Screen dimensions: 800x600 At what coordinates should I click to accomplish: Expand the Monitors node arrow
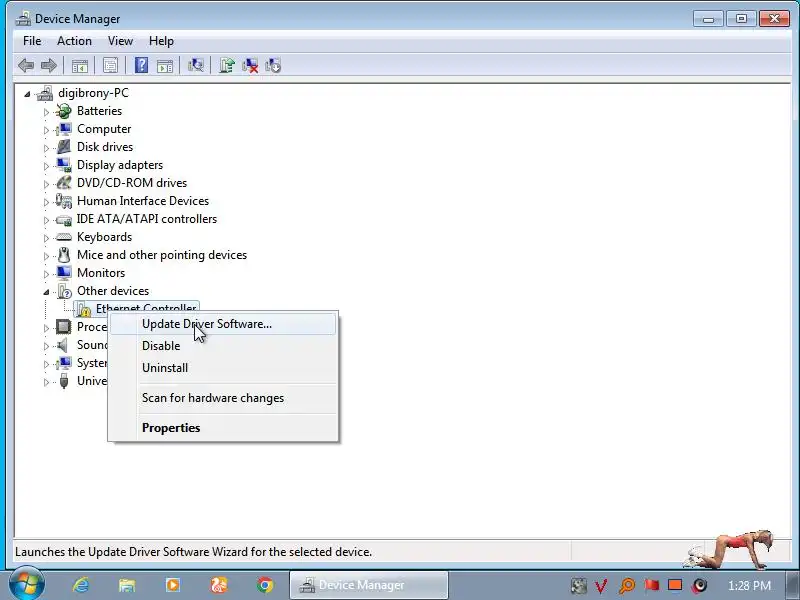tap(46, 274)
